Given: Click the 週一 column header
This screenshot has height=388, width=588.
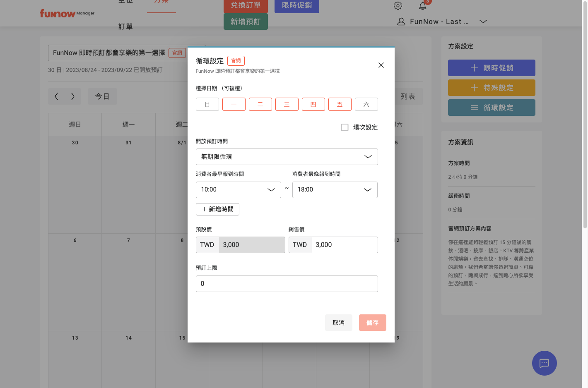Looking at the screenshot, I should click(129, 125).
